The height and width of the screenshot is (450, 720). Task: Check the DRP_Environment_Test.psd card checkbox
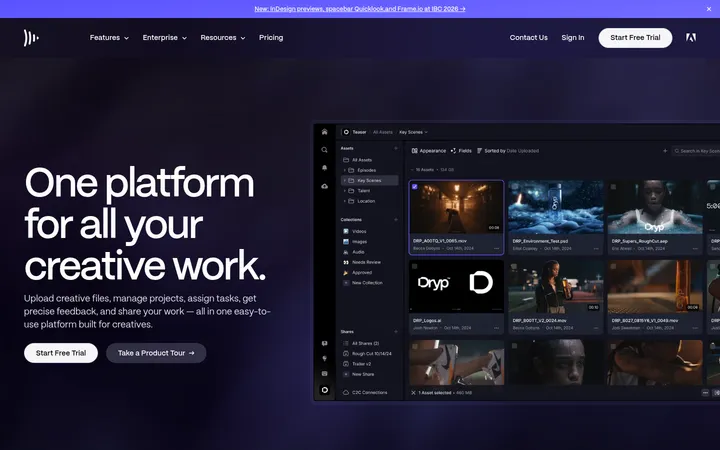click(x=515, y=186)
